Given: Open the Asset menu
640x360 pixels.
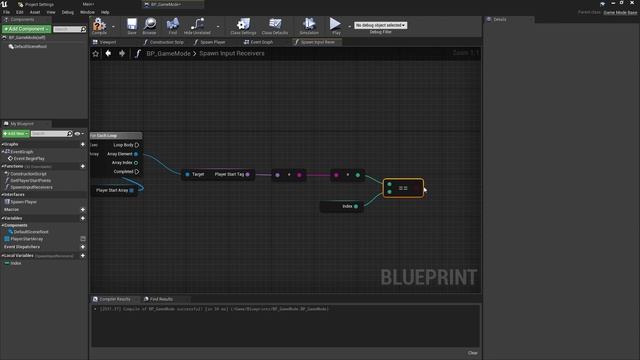Looking at the screenshot, I should [35, 12].
